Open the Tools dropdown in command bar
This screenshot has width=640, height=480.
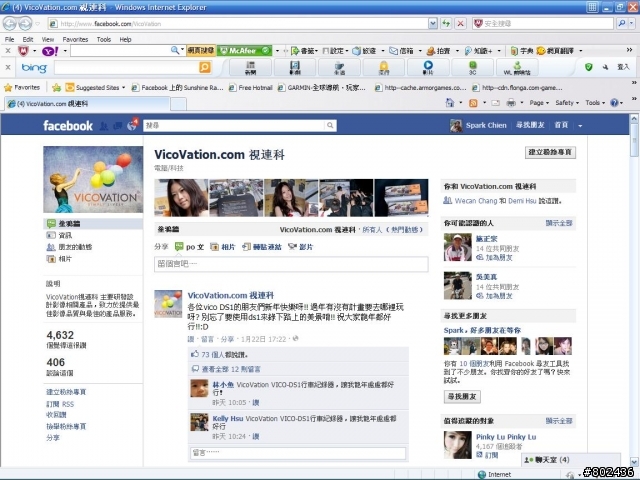coord(595,103)
